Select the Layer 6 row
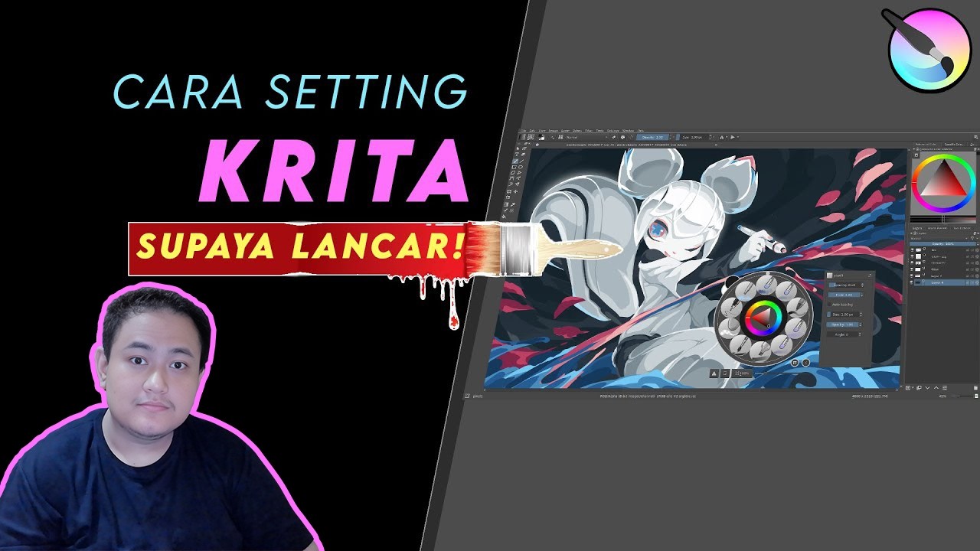The width and height of the screenshot is (980, 551). 945,282
